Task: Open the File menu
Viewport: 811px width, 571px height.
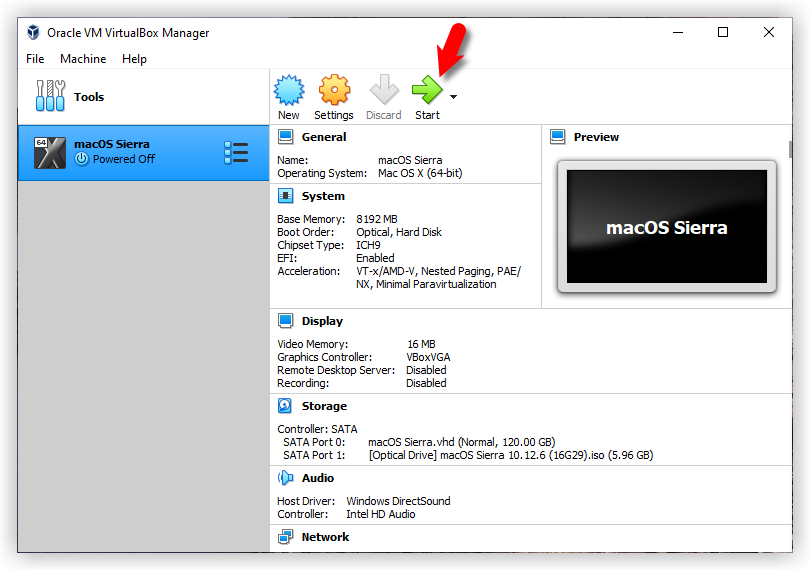Action: [x=35, y=59]
